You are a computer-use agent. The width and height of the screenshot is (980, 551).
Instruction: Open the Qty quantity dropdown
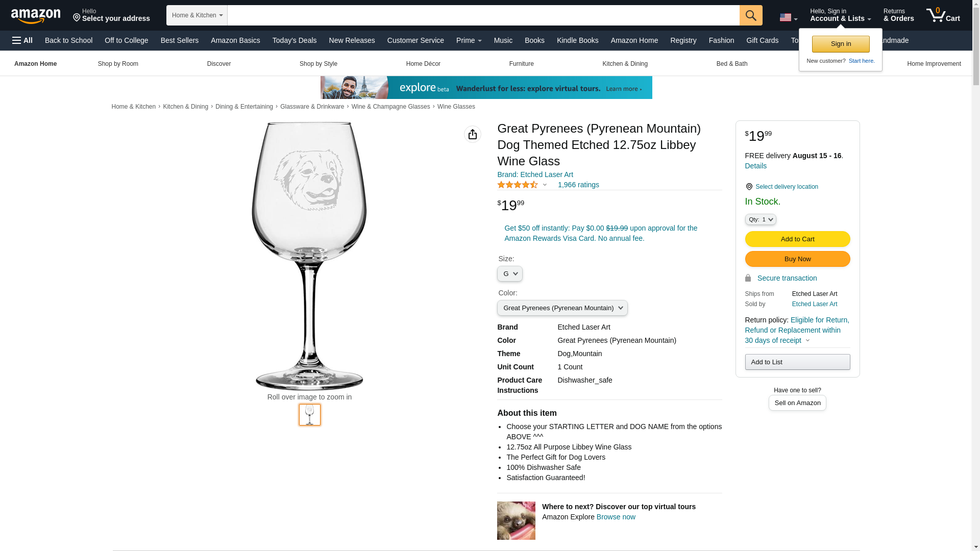coord(760,219)
